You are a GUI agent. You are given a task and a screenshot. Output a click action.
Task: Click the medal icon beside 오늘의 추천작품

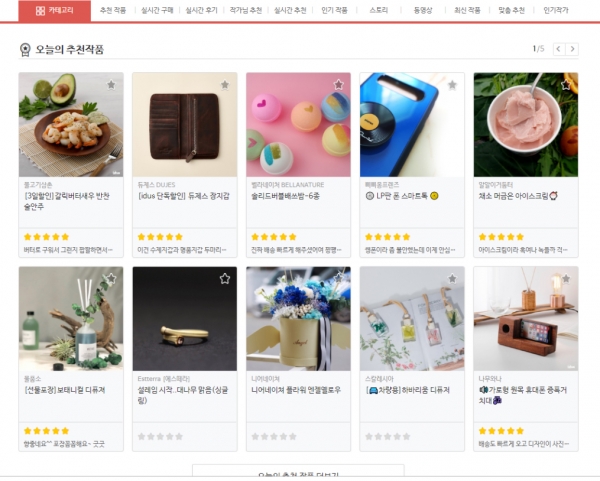coord(25,50)
